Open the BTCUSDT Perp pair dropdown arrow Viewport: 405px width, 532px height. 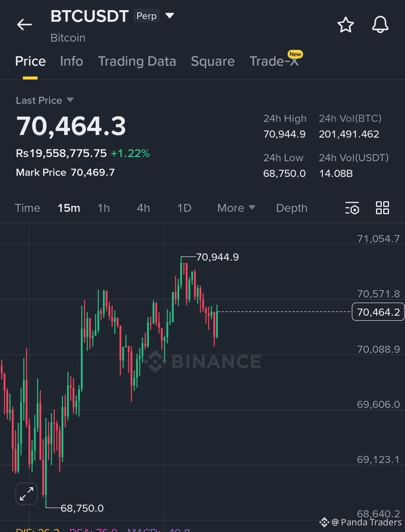click(x=169, y=16)
